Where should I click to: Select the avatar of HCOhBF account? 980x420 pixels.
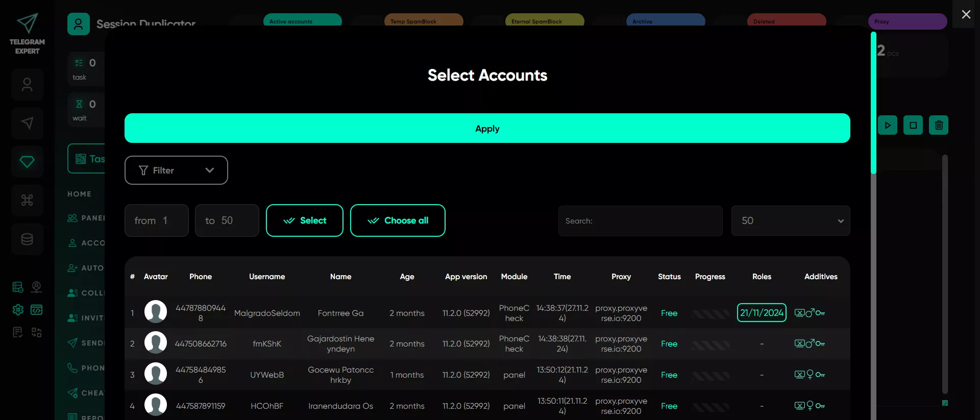156,405
